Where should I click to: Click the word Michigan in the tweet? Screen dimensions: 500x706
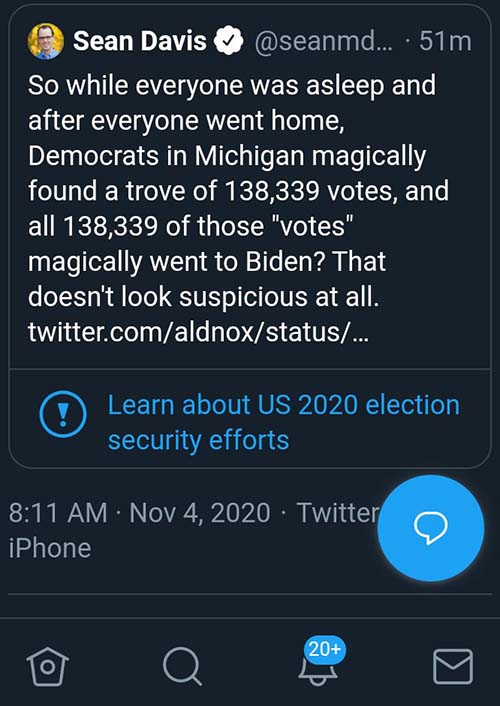(x=250, y=156)
